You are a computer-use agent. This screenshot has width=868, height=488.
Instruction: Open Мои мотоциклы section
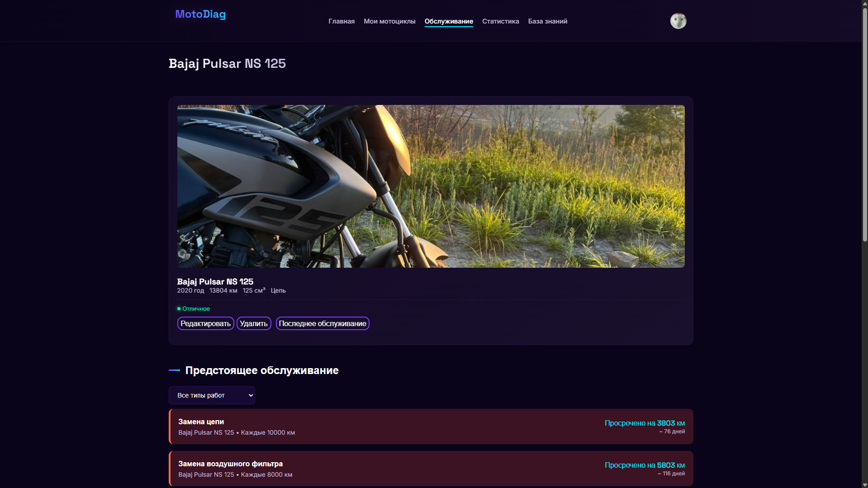[389, 21]
